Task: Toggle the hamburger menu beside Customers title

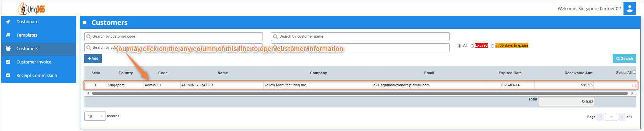Action: 85,23
